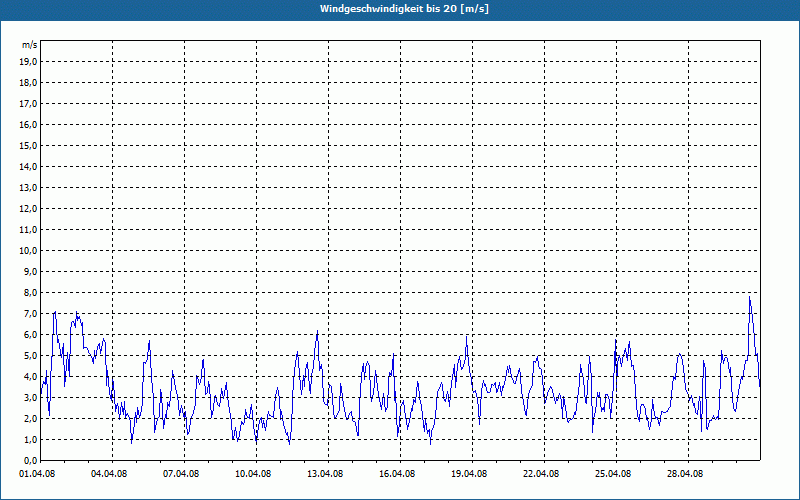Click the 5,0 y-axis label
Viewport: 800px width, 500px height.
pos(31,356)
